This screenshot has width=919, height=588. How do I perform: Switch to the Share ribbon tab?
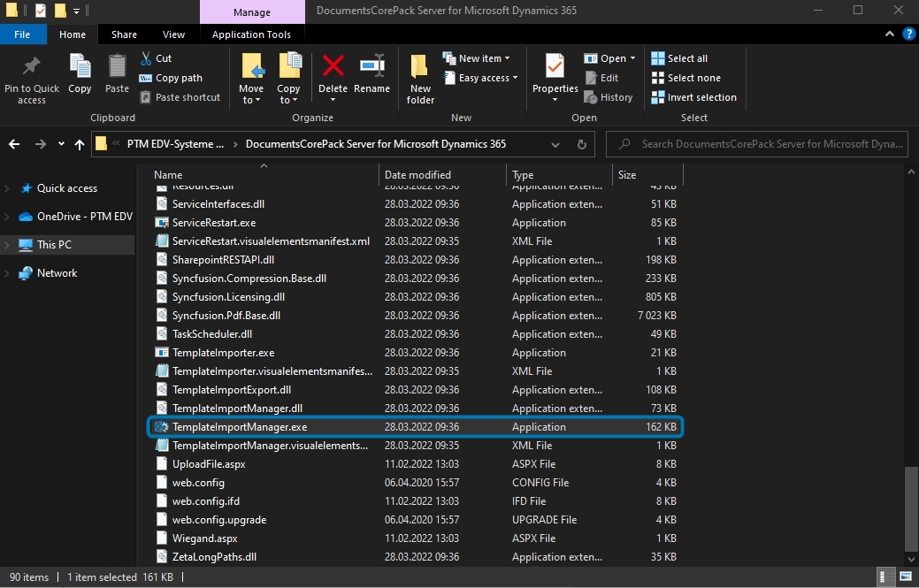(x=124, y=34)
